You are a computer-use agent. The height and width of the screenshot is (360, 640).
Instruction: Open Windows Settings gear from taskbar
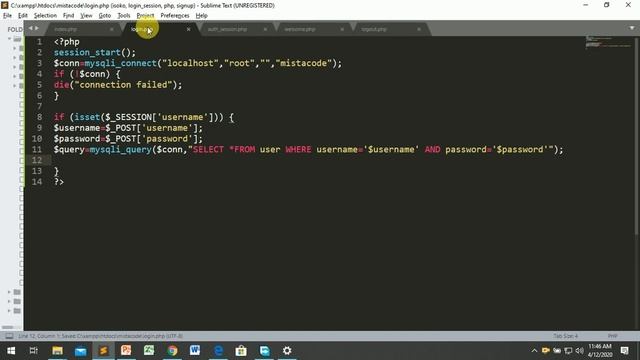point(287,351)
